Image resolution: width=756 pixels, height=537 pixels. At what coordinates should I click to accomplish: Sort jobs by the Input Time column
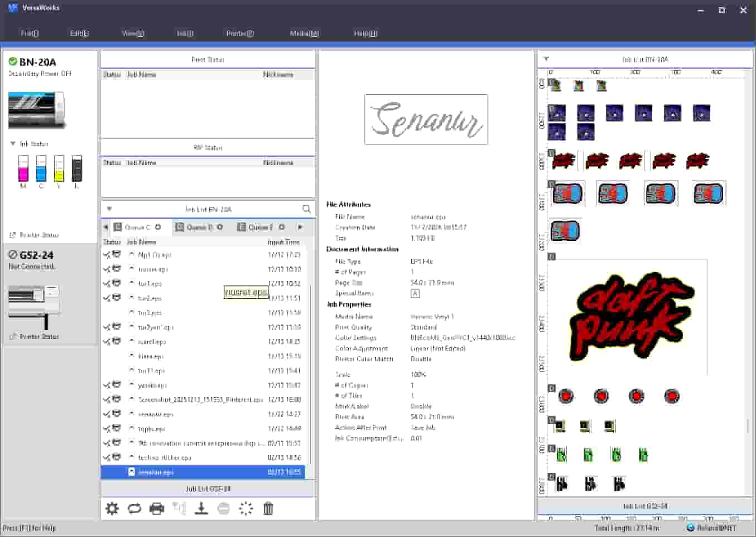283,242
